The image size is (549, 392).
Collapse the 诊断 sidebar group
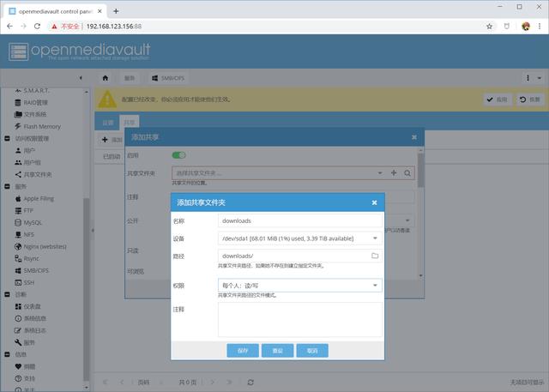click(x=7, y=294)
